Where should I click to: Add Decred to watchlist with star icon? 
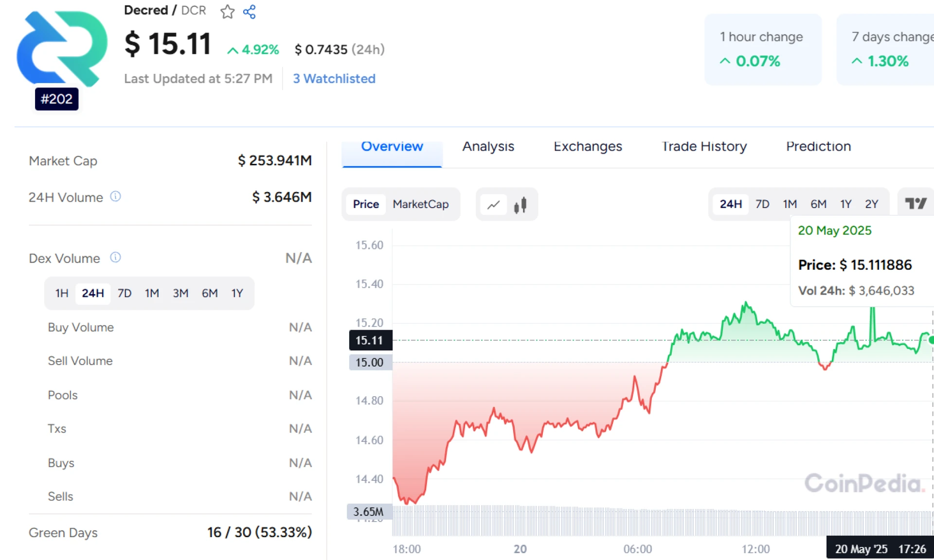pos(227,11)
